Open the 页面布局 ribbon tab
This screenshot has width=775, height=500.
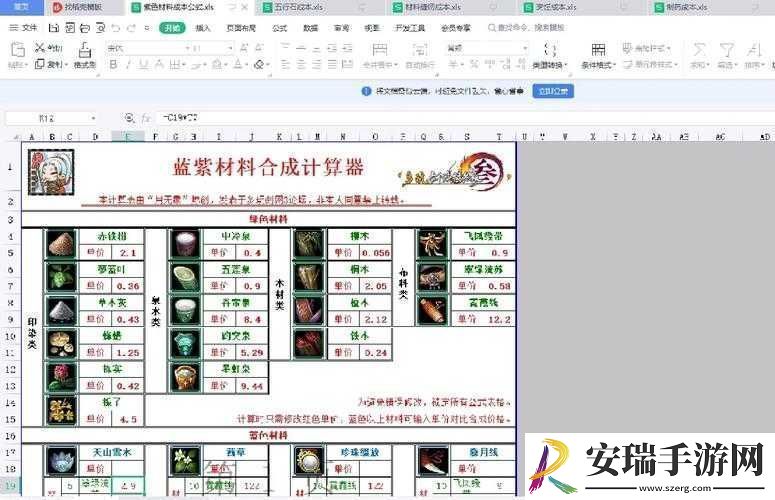(241, 28)
